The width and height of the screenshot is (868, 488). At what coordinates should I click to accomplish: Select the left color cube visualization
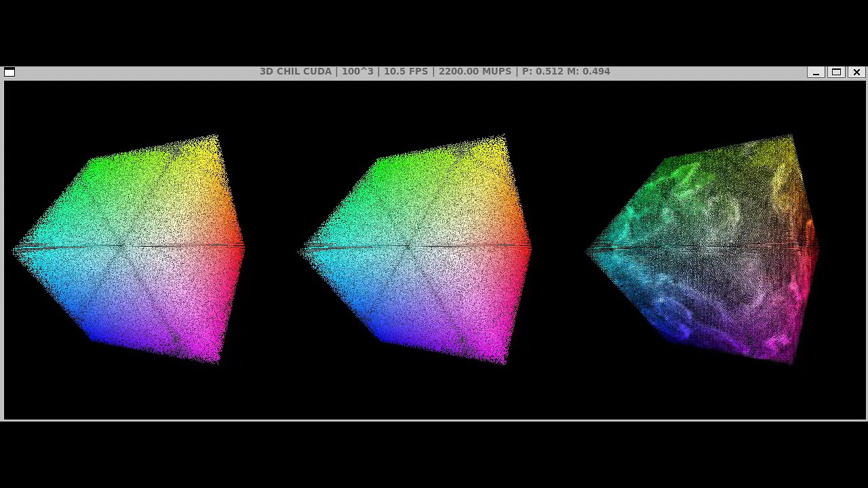[129, 249]
